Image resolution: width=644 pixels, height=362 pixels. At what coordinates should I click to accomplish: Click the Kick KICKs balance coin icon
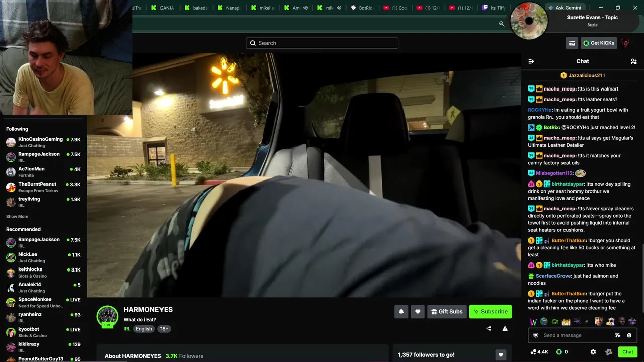[x=559, y=352]
